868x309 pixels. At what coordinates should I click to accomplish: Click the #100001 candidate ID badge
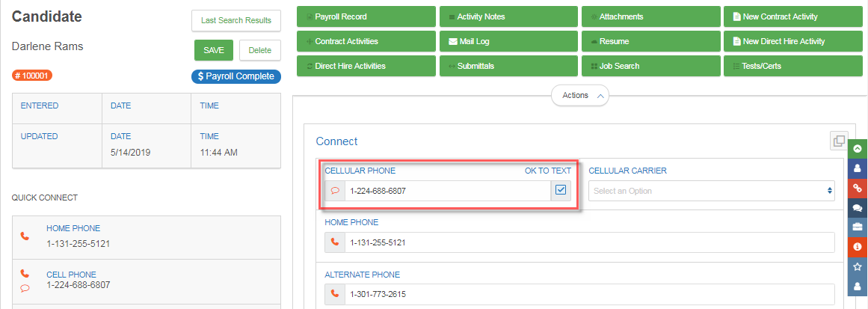[x=32, y=76]
